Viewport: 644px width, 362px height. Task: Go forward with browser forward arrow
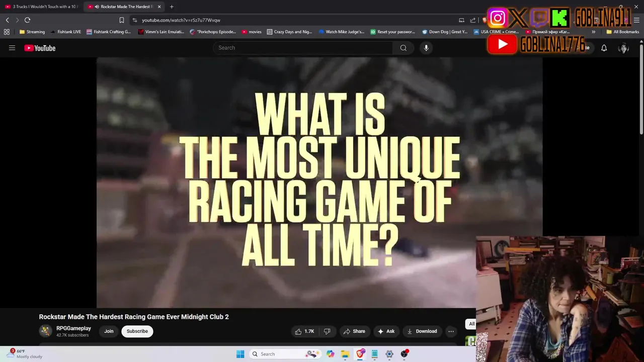17,20
